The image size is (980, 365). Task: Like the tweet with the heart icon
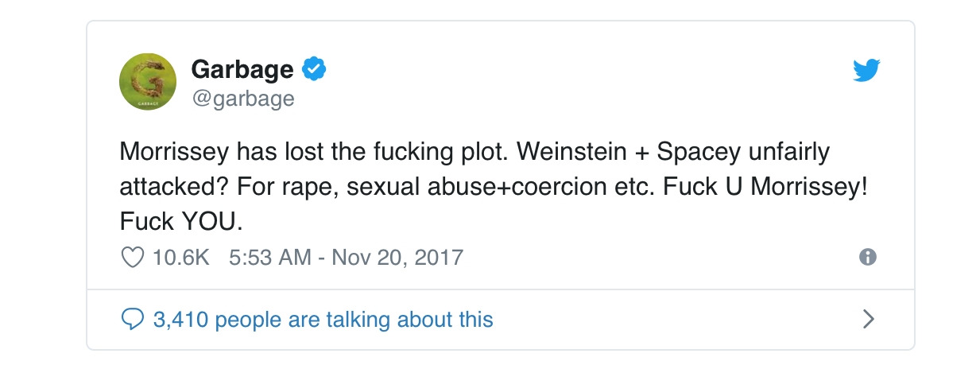(131, 258)
